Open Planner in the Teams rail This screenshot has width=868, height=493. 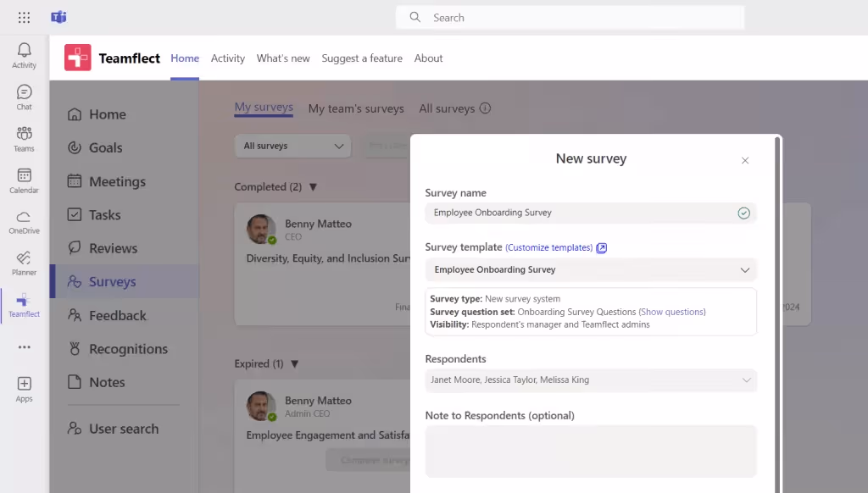click(25, 263)
